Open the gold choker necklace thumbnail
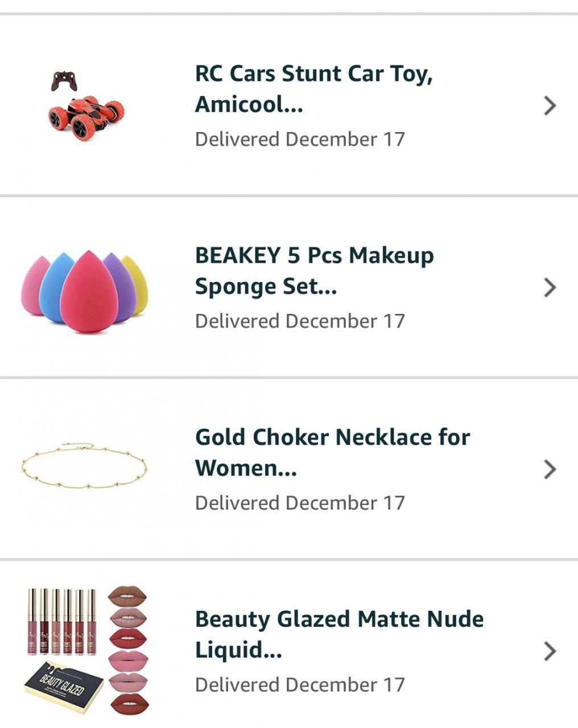Image resolution: width=578 pixels, height=728 pixels. pyautogui.click(x=84, y=465)
